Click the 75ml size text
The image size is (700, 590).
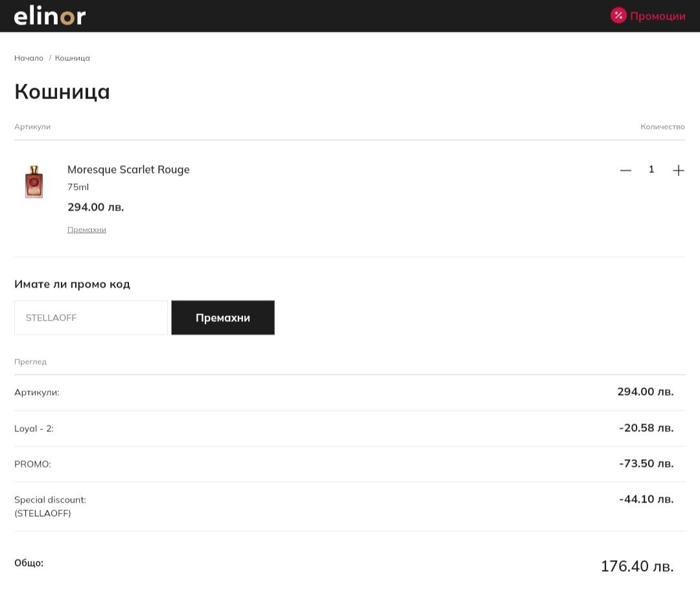(78, 187)
